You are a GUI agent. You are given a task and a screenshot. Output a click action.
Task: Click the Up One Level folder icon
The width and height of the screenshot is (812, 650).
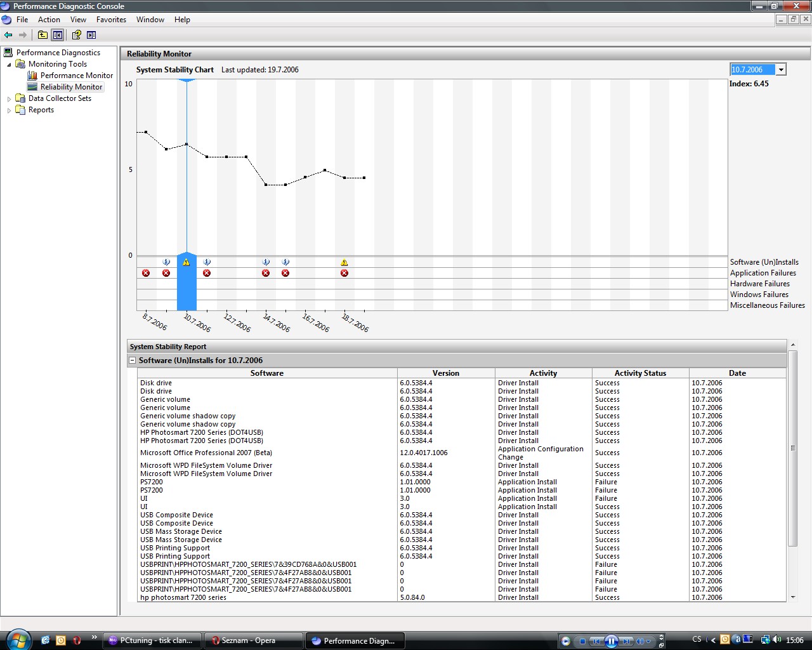pyautogui.click(x=43, y=35)
